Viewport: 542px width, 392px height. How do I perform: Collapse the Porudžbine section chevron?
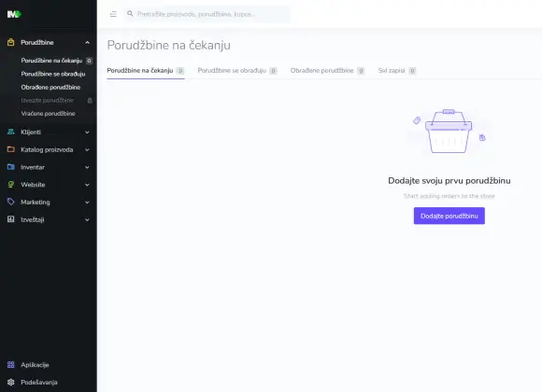pyautogui.click(x=87, y=43)
